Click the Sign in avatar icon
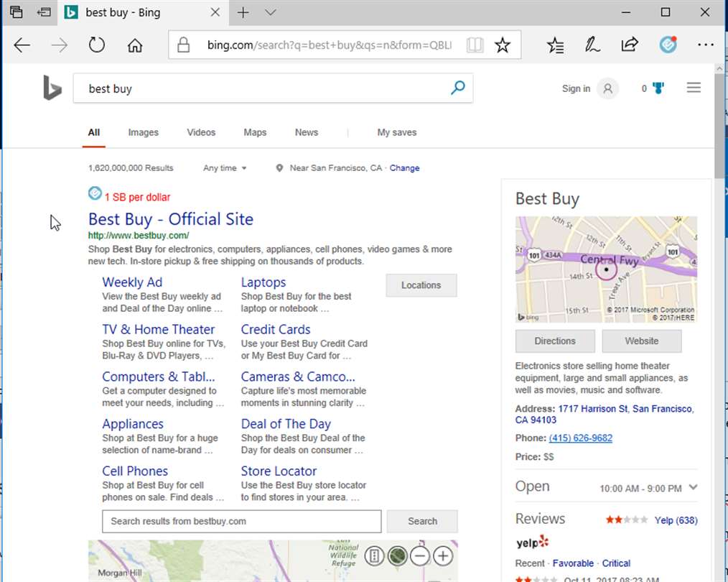This screenshot has width=728, height=582. point(608,88)
